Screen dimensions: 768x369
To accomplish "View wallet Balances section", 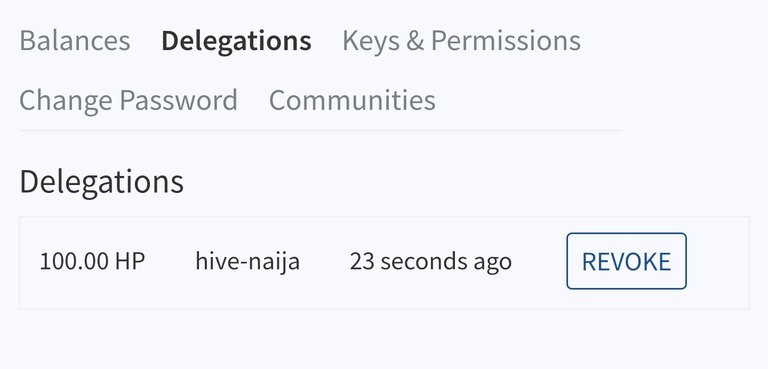I will (x=75, y=41).
